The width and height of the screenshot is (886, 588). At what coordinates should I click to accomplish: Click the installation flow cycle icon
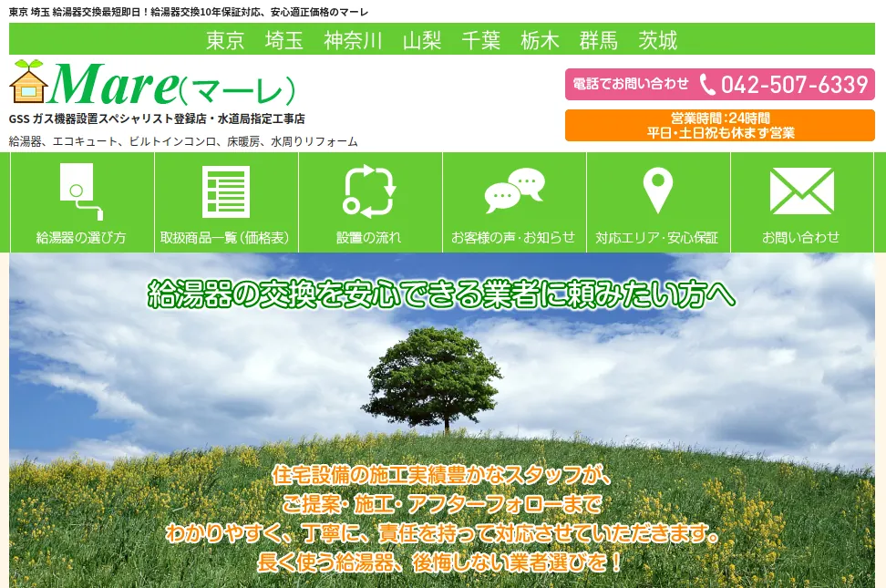(369, 191)
